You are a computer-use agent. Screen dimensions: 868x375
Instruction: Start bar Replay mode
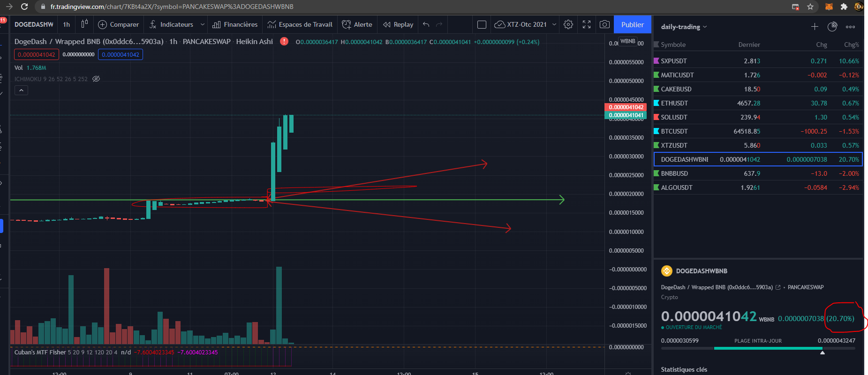398,24
